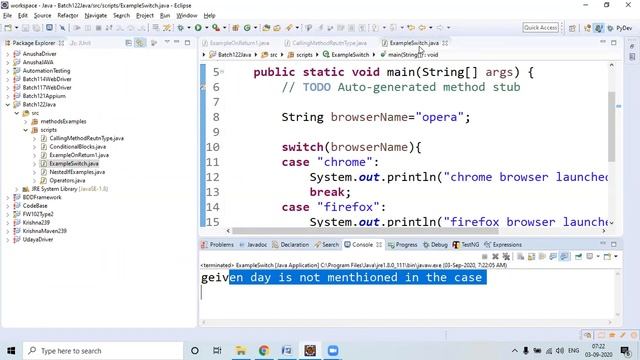Open the Zoom app from the taskbar
The width and height of the screenshot is (640, 360).
pos(333,350)
